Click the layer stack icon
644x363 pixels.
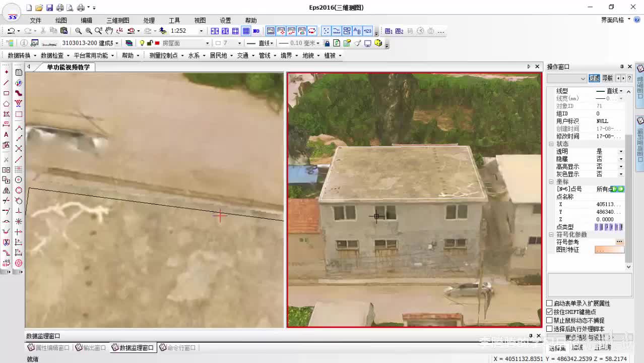tap(129, 43)
